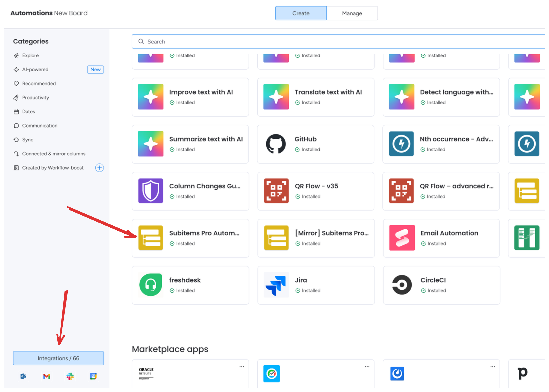The image size is (549, 392).
Task: Click the Email Automation pink icon
Action: click(x=402, y=238)
